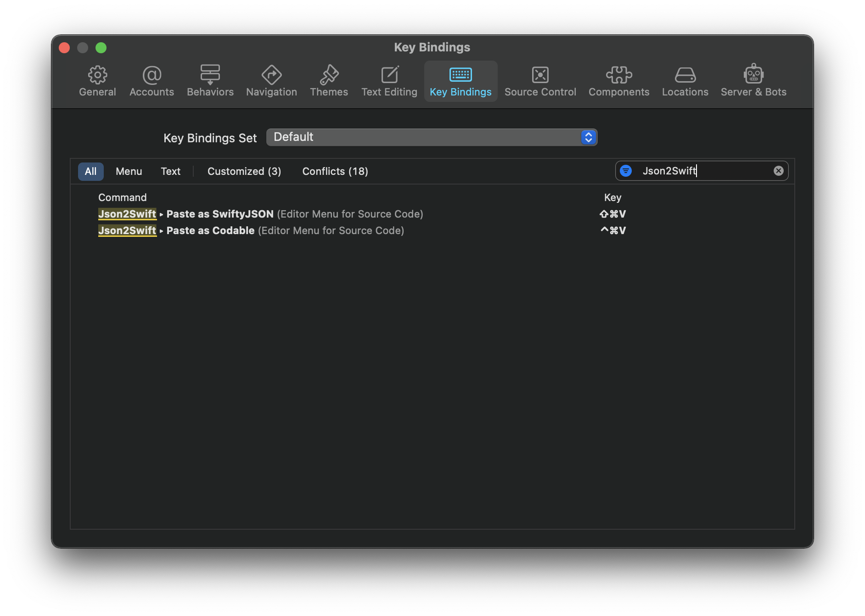Click the Key column header
Image resolution: width=865 pixels, height=616 pixels.
[612, 197]
